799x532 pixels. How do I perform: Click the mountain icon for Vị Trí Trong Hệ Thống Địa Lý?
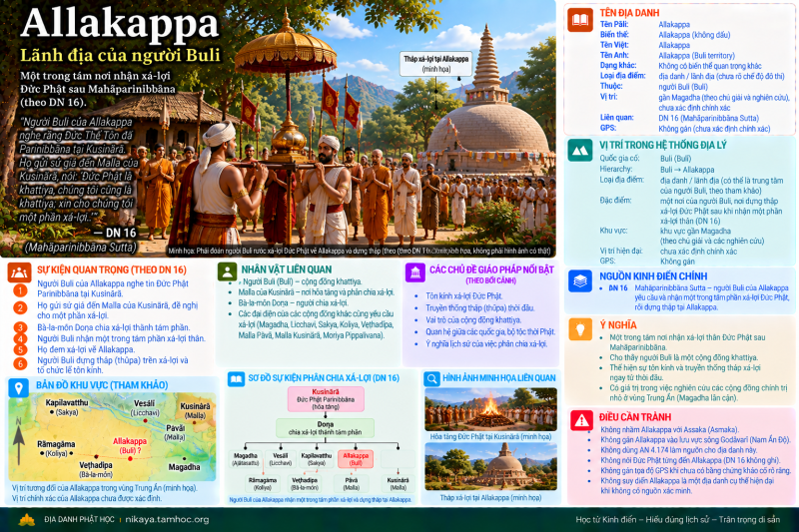point(580,151)
